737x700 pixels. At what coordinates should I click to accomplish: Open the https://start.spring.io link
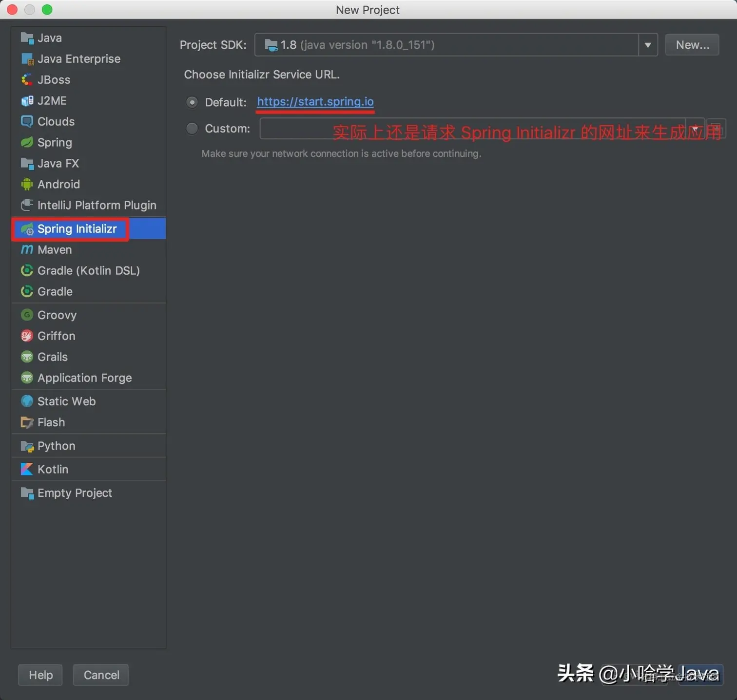315,102
